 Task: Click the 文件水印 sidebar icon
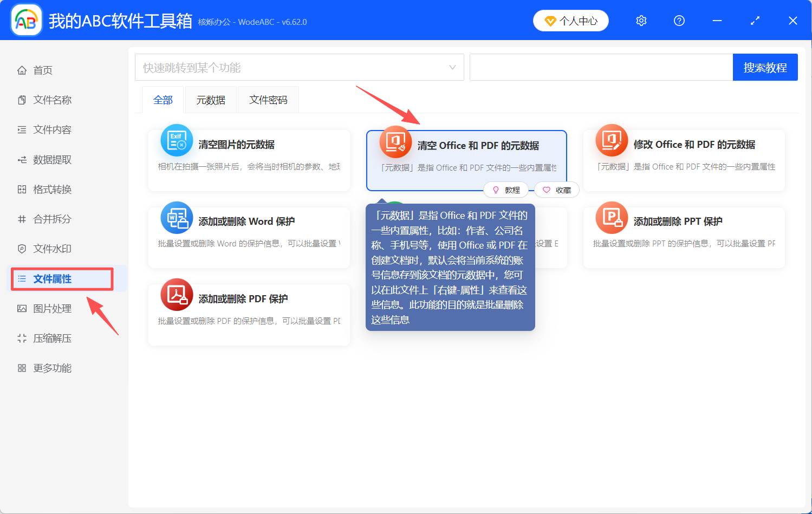pos(22,249)
